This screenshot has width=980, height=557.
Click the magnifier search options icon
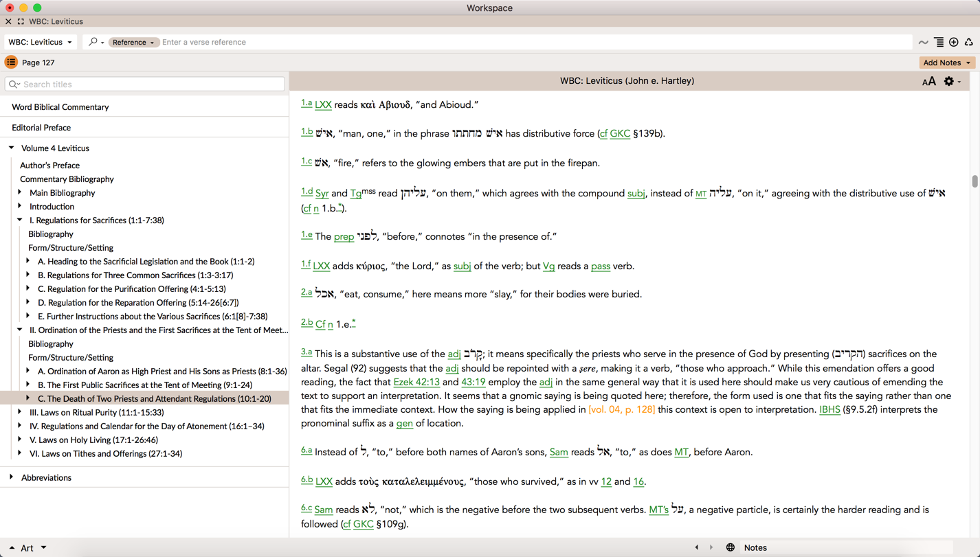(x=95, y=43)
